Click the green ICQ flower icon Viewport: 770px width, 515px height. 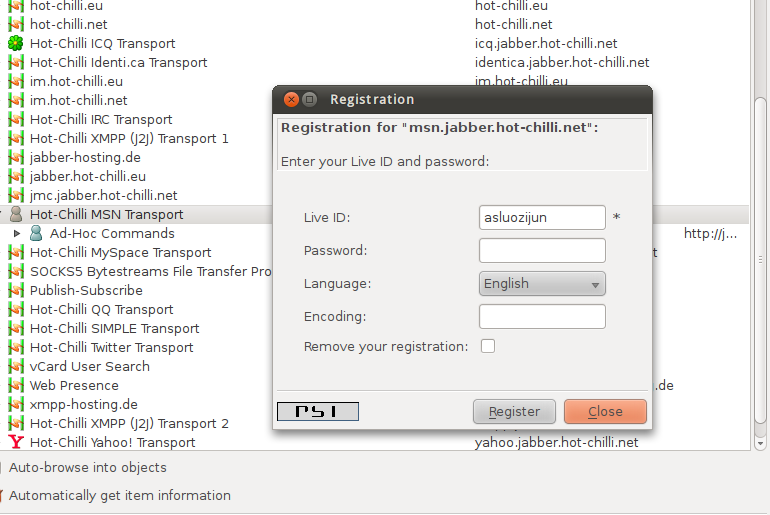coord(16,43)
